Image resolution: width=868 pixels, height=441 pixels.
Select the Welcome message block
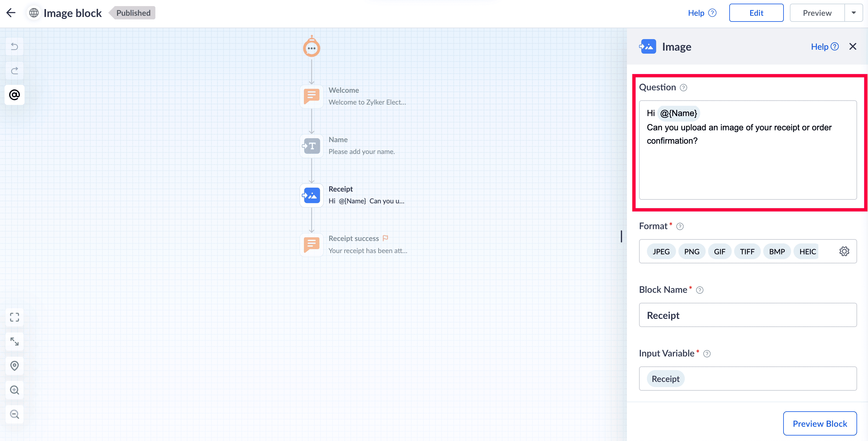[x=311, y=96]
